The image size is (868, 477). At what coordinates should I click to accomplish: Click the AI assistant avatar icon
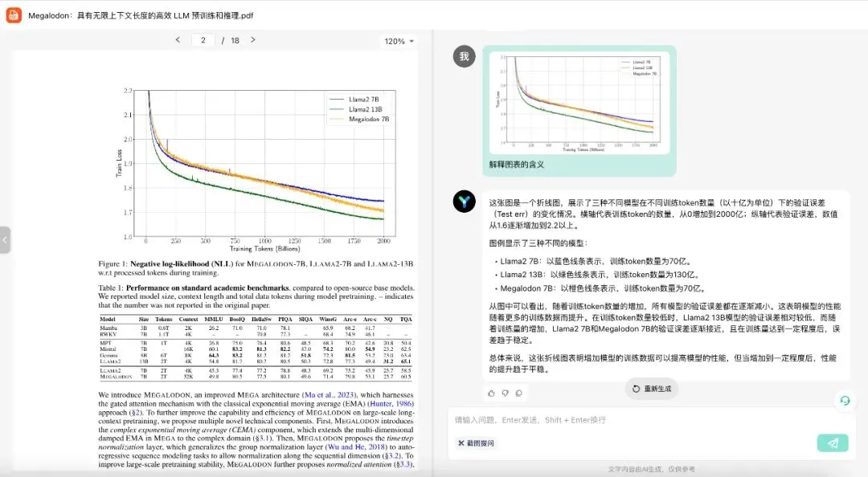coord(465,202)
